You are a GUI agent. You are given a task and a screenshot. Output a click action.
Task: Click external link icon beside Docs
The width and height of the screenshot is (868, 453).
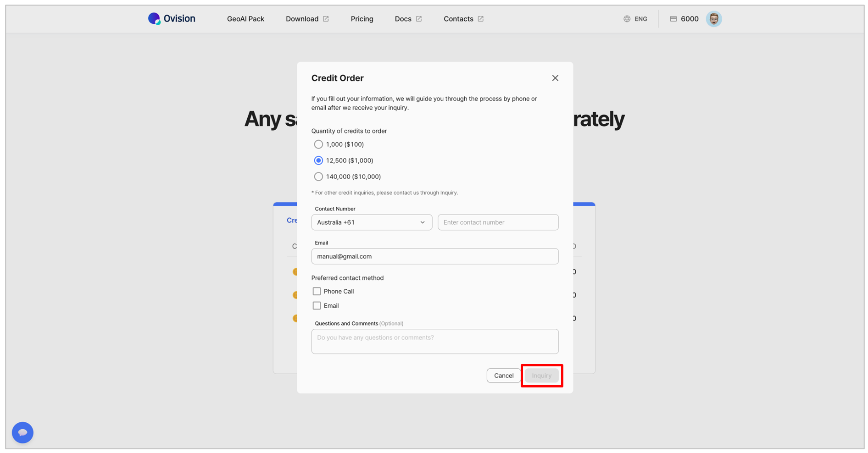(x=419, y=19)
